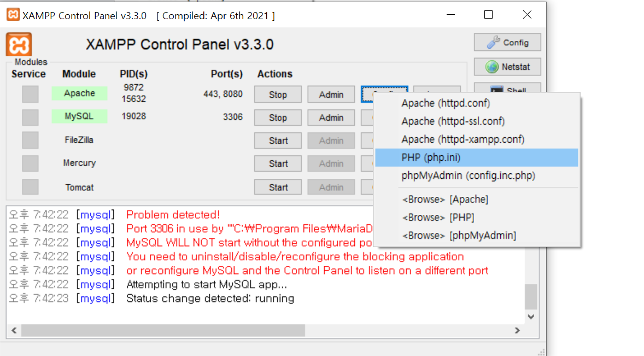Click the Tomcat module name

coord(79,187)
